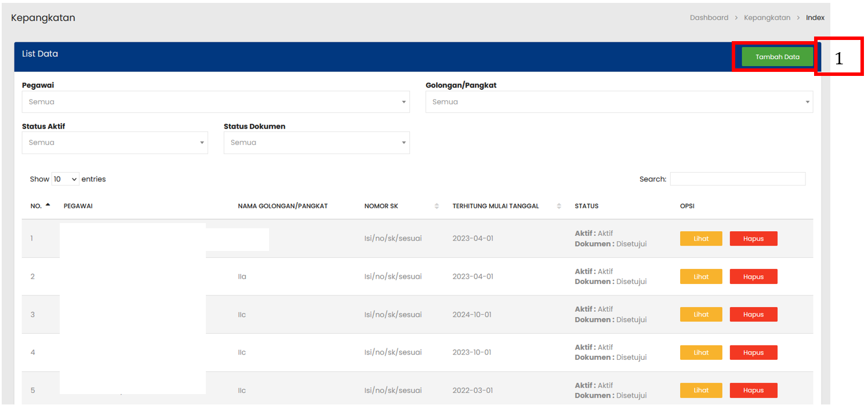Click Lihat on row 5
Viewport: 868px width, 412px height.
pyautogui.click(x=700, y=390)
